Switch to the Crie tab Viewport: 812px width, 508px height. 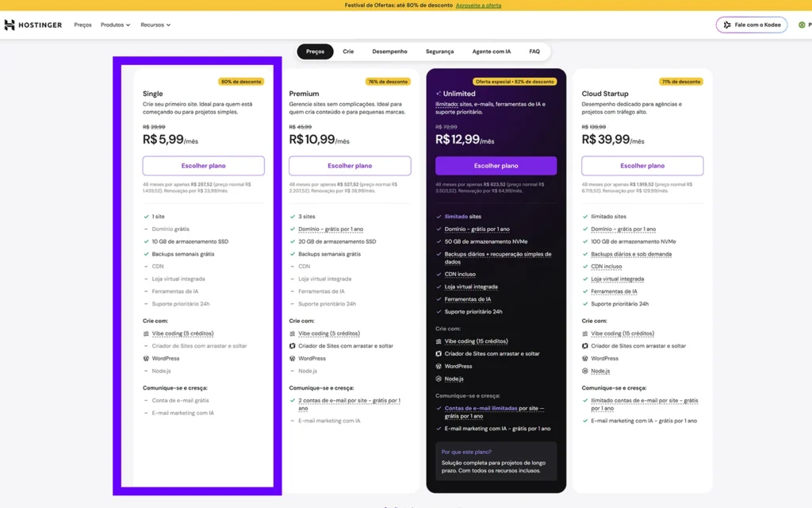click(x=348, y=52)
